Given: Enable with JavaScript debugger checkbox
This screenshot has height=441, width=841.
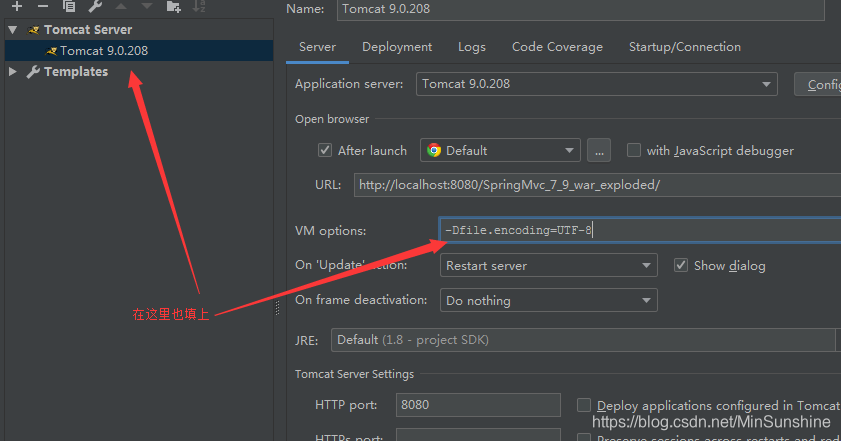Looking at the screenshot, I should tap(634, 150).
